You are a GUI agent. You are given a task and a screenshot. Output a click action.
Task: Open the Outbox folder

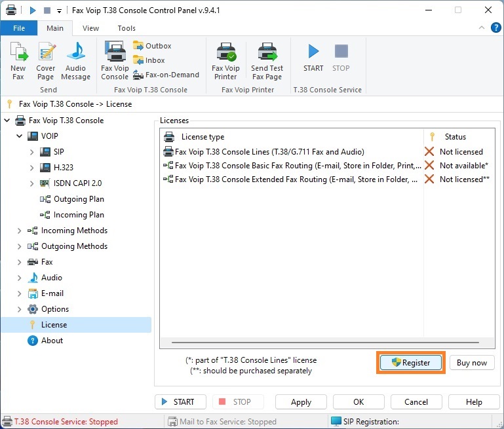[x=152, y=46]
